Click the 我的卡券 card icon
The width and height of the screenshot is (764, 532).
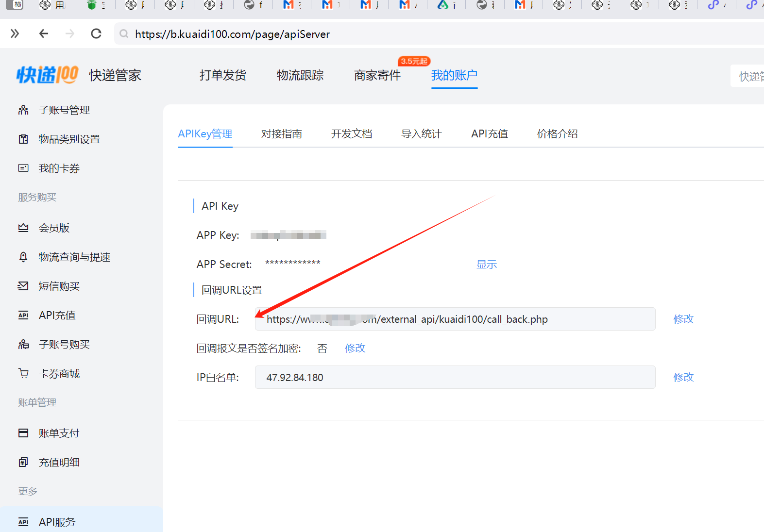(x=23, y=168)
